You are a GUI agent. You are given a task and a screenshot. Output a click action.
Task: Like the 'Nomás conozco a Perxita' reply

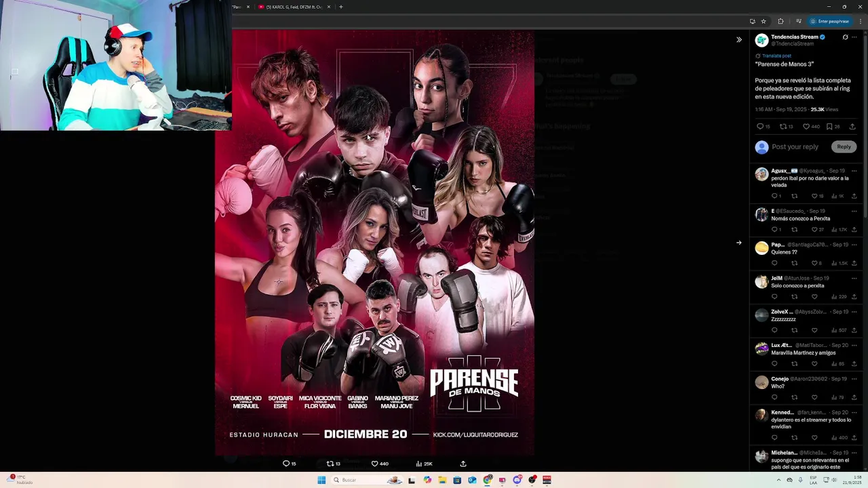pos(816,230)
